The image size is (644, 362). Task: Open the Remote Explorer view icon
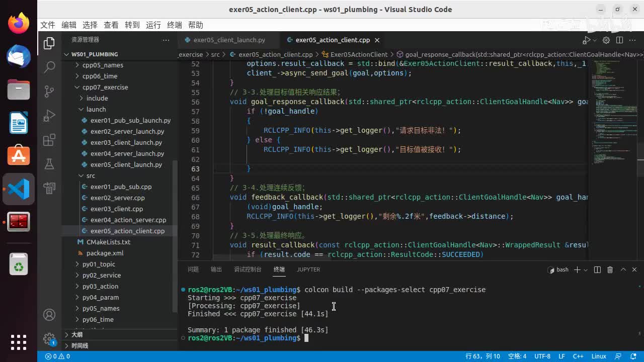[x=49, y=188]
